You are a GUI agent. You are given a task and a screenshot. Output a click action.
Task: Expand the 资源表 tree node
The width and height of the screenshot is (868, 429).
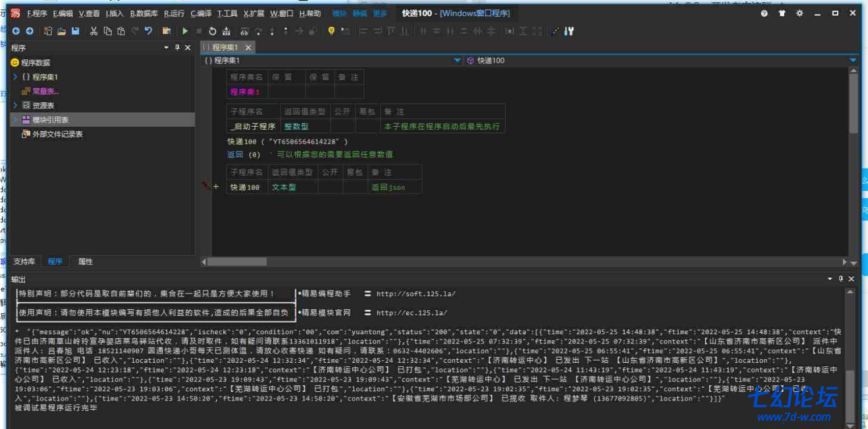[x=15, y=105]
